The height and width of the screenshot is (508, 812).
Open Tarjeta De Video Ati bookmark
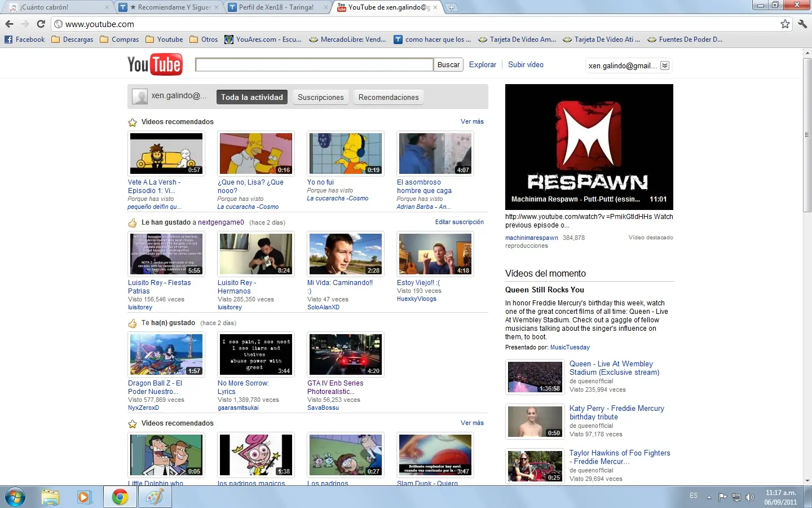pyautogui.click(x=601, y=40)
